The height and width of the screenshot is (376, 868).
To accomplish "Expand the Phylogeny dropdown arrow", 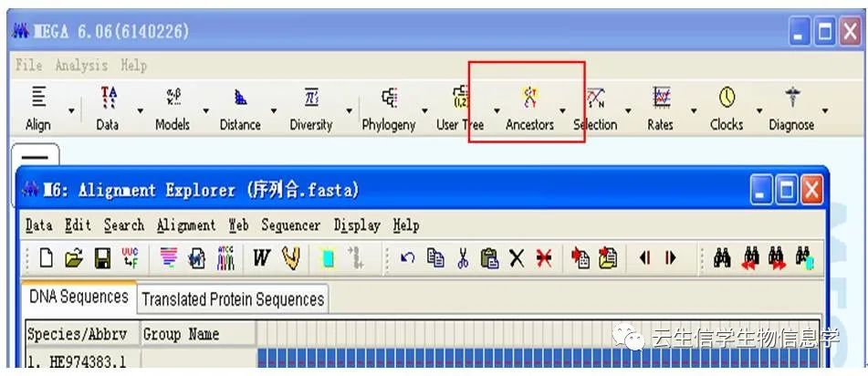I will [x=424, y=110].
